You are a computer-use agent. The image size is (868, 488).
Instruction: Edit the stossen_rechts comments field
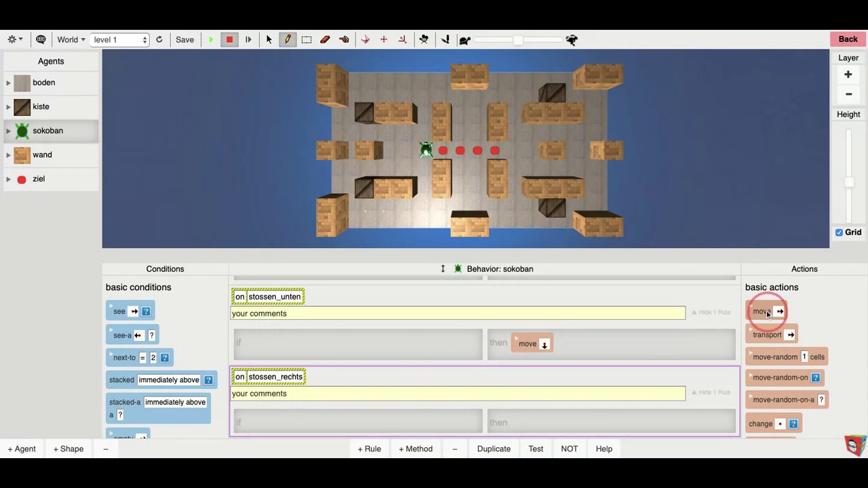tap(458, 393)
